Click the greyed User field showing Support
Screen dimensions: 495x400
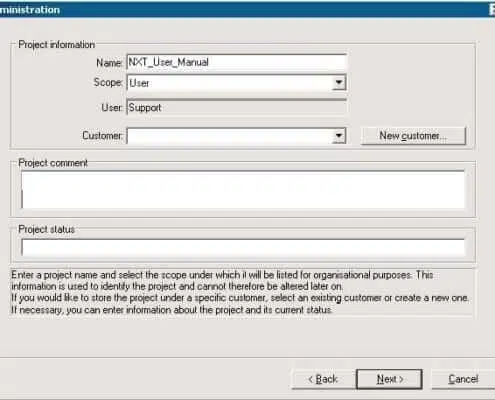(236, 107)
